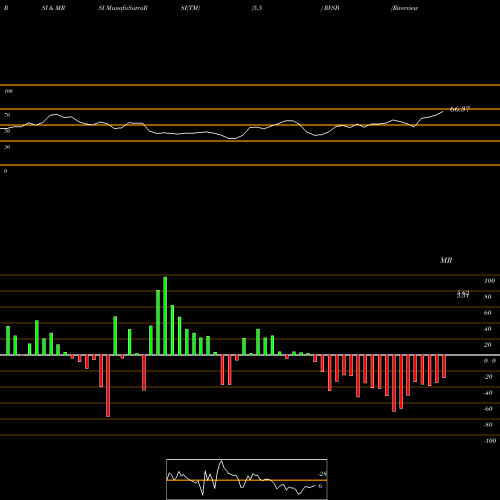Click the MR axis label -40
500x500 pixels.
coord(488,393)
